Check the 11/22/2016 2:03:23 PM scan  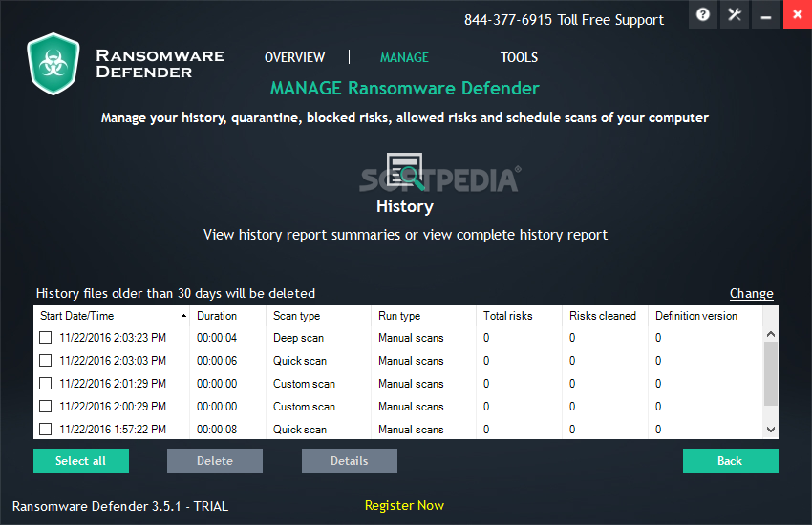click(x=46, y=338)
